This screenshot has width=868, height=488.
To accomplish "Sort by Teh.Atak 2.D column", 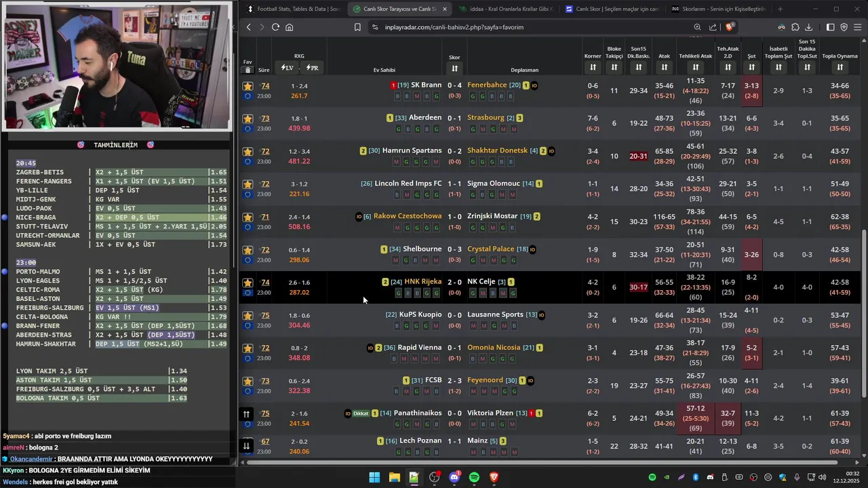I will click(728, 67).
